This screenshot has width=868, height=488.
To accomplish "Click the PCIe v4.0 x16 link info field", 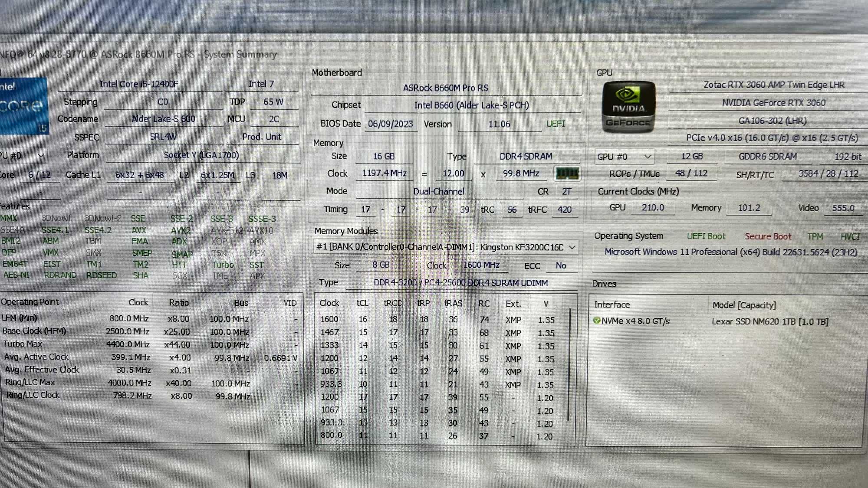I will click(772, 138).
